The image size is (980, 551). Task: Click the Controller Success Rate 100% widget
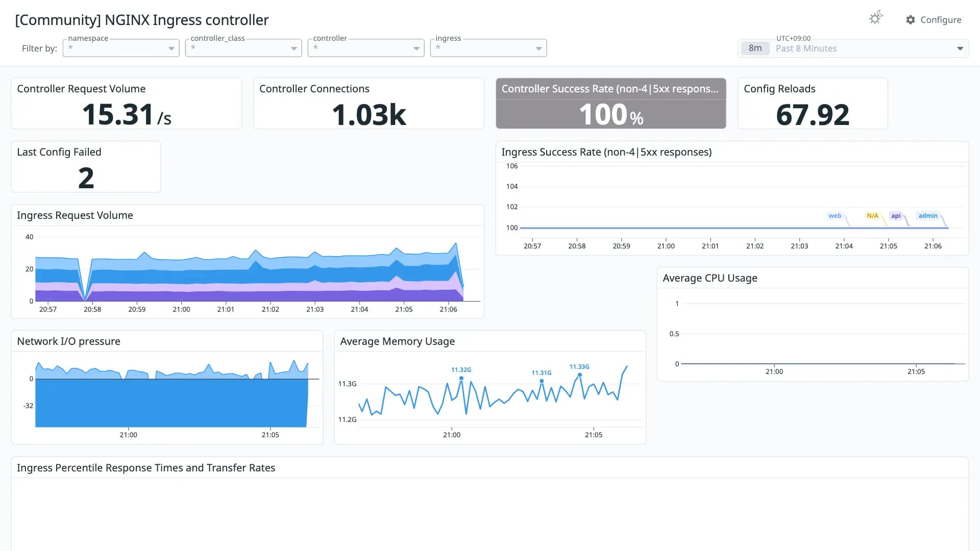point(611,103)
